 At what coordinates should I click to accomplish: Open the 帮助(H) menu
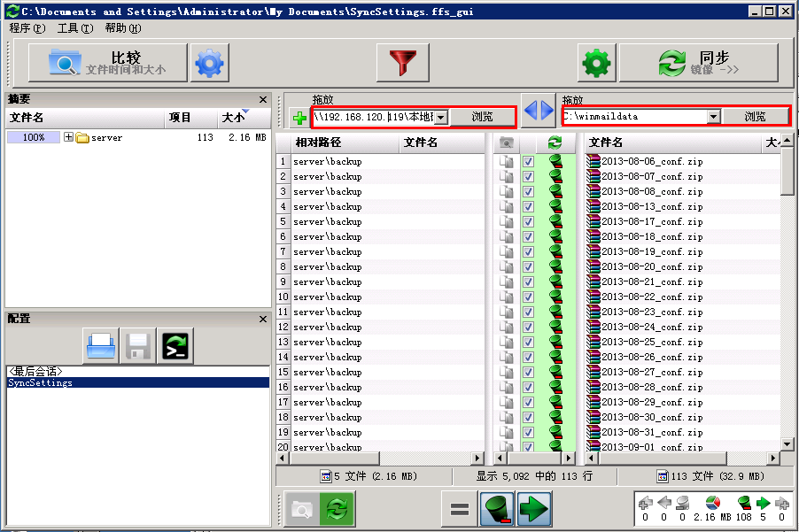click(x=122, y=28)
